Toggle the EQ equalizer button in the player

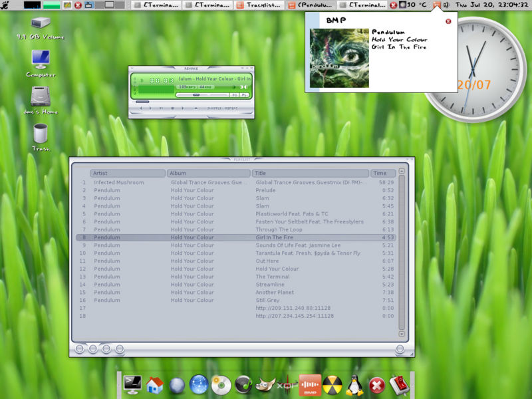pyautogui.click(x=235, y=95)
